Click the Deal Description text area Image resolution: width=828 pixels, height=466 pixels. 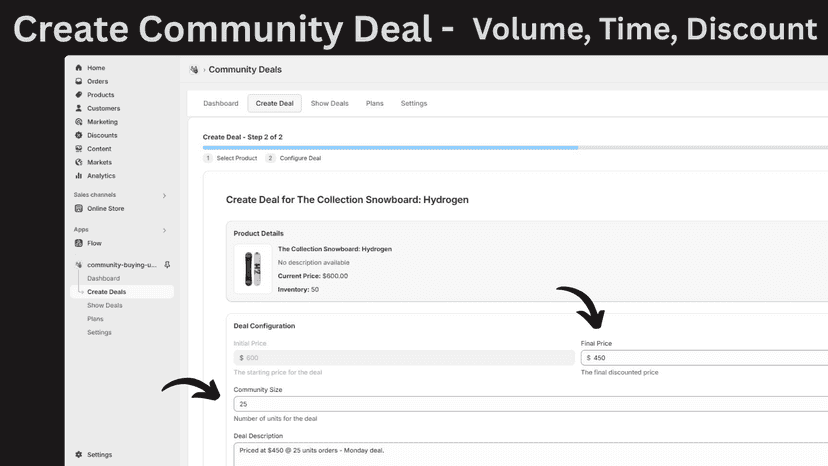(x=531, y=454)
